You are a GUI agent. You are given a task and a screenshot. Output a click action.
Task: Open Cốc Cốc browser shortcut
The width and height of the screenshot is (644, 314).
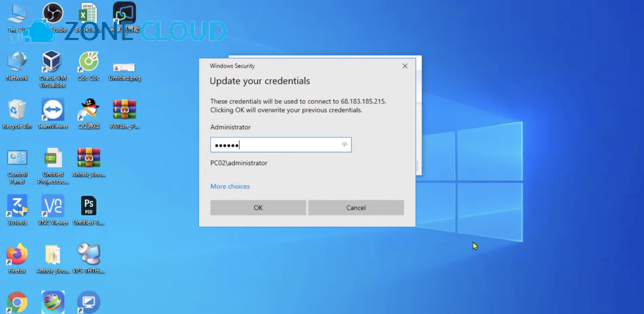(x=89, y=66)
